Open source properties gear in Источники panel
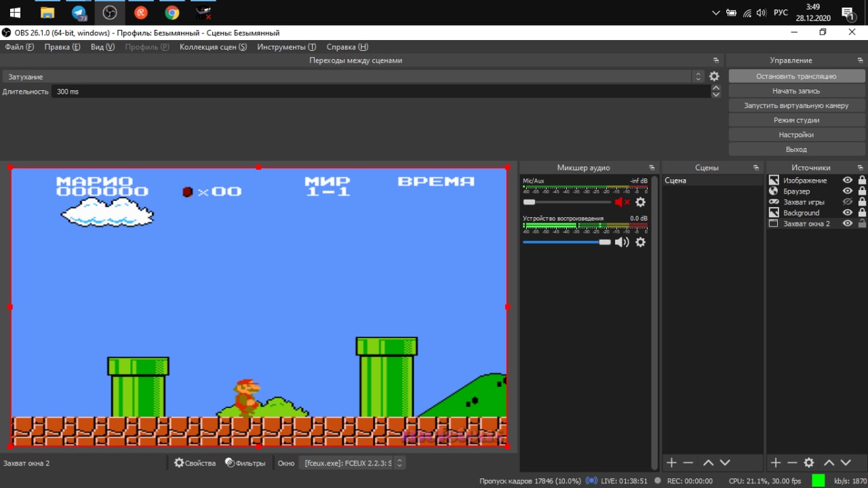868x488 pixels. 809,463
